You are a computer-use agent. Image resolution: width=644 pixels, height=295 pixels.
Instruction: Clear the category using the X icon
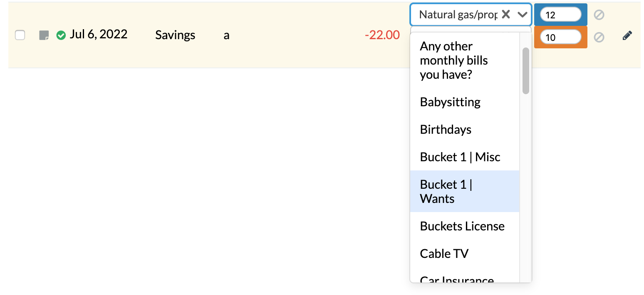[x=506, y=14]
